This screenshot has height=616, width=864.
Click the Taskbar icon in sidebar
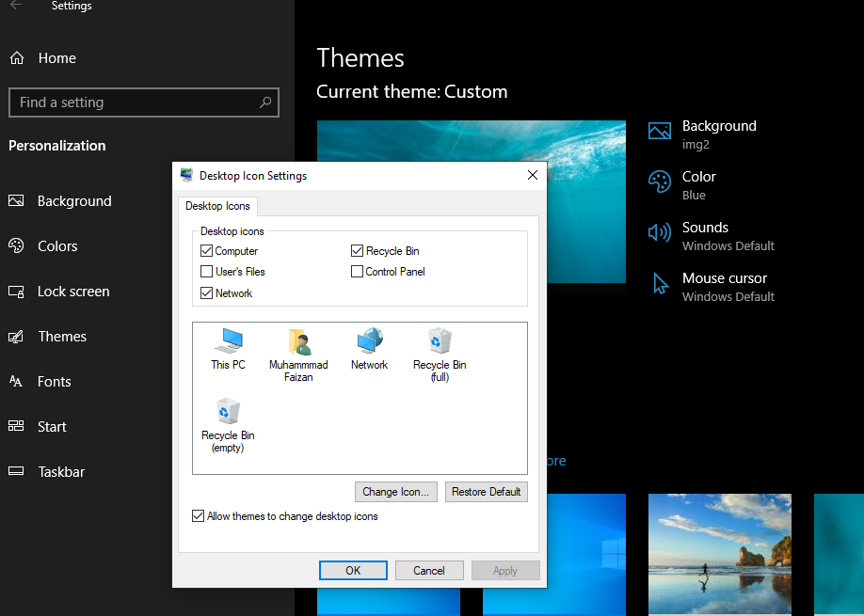point(16,470)
